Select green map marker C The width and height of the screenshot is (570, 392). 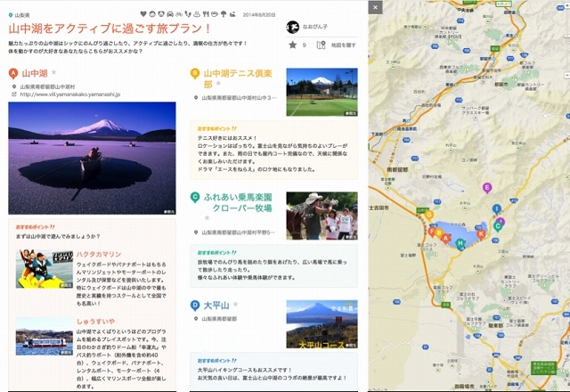(498, 227)
